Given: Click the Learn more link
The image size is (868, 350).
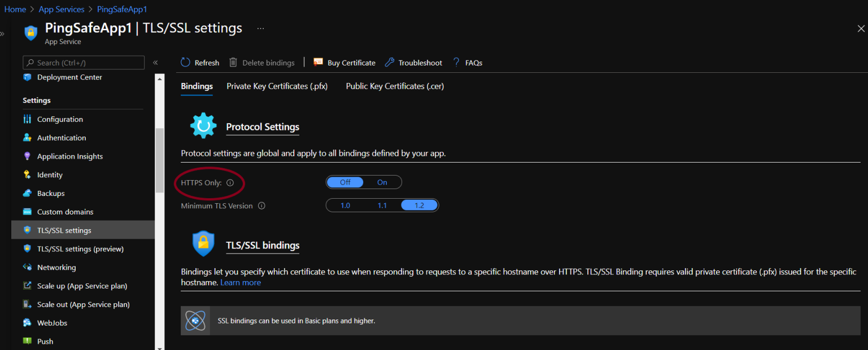Looking at the screenshot, I should click(x=241, y=283).
